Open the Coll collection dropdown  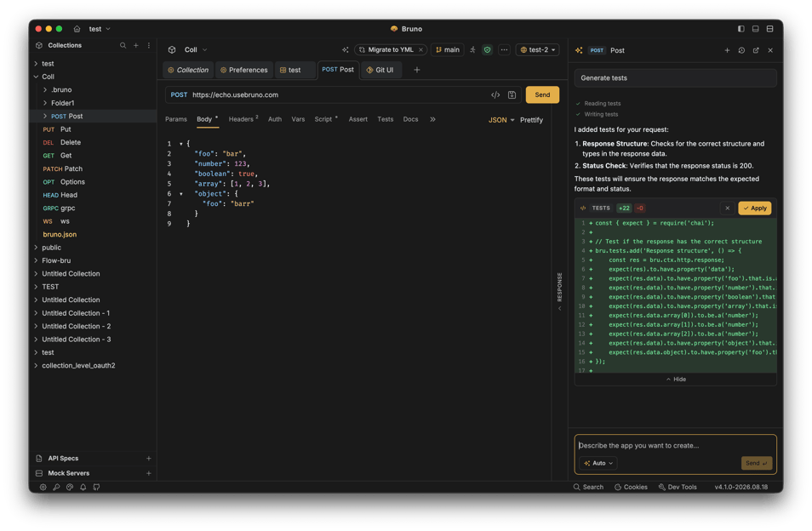[196, 49]
